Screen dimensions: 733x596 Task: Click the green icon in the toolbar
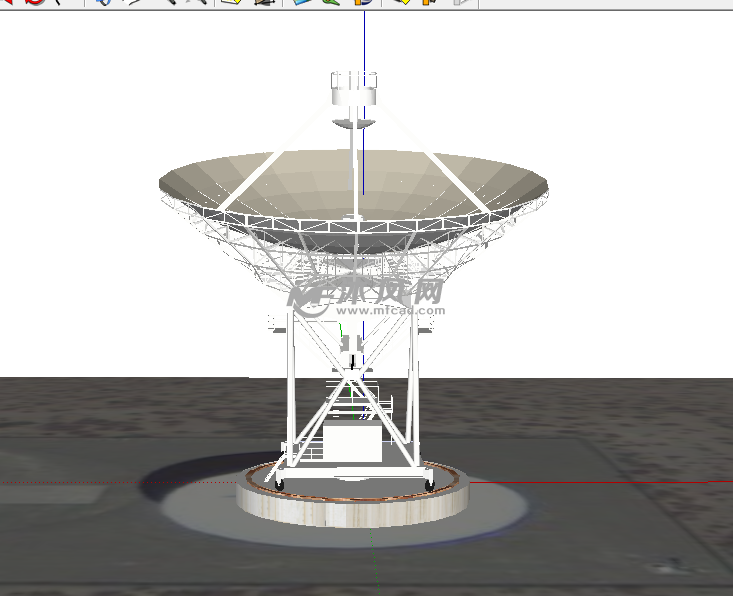(328, 2)
